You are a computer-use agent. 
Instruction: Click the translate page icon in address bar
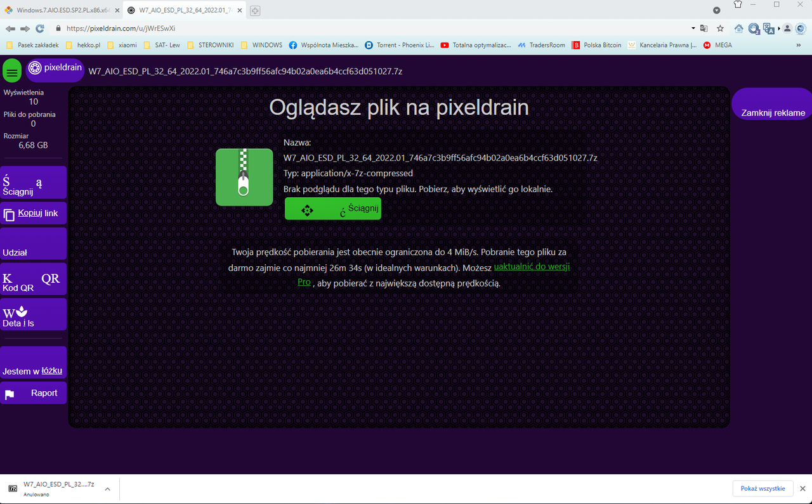click(x=704, y=29)
